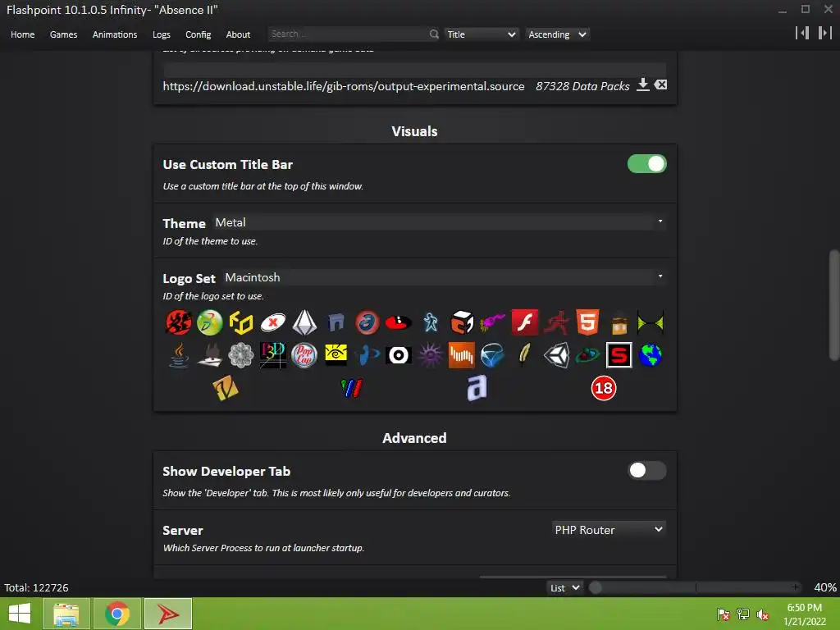This screenshot has width=840, height=630.
Task: Click the Java coffee cup logo
Action: tap(179, 354)
